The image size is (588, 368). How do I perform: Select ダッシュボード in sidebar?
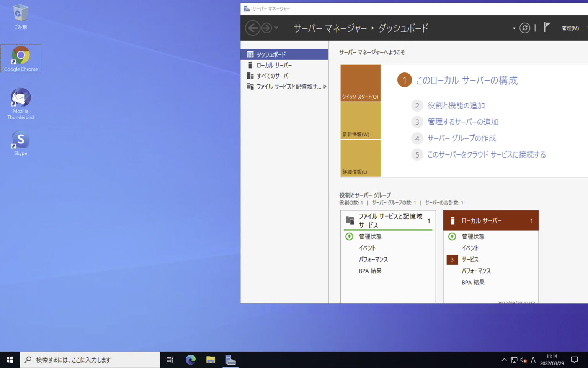[284, 54]
